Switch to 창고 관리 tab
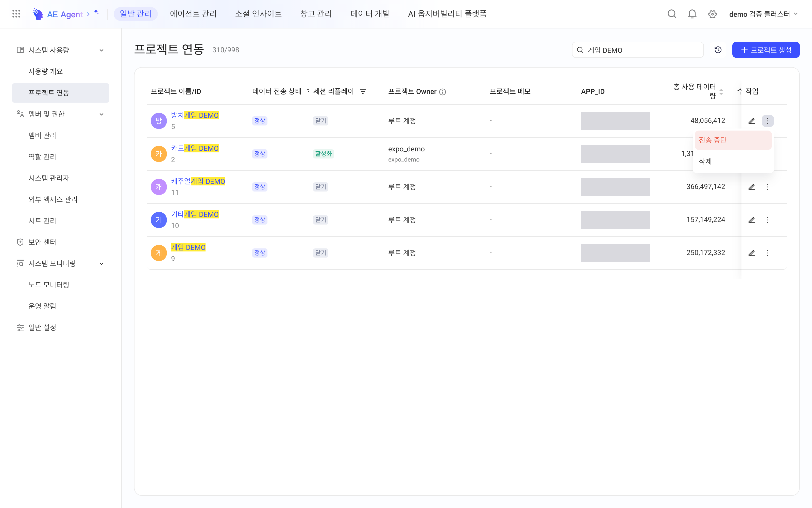 (316, 14)
